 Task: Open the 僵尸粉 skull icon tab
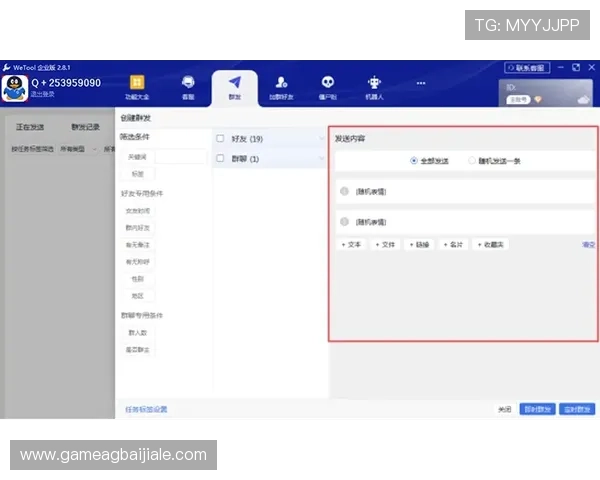tap(328, 87)
